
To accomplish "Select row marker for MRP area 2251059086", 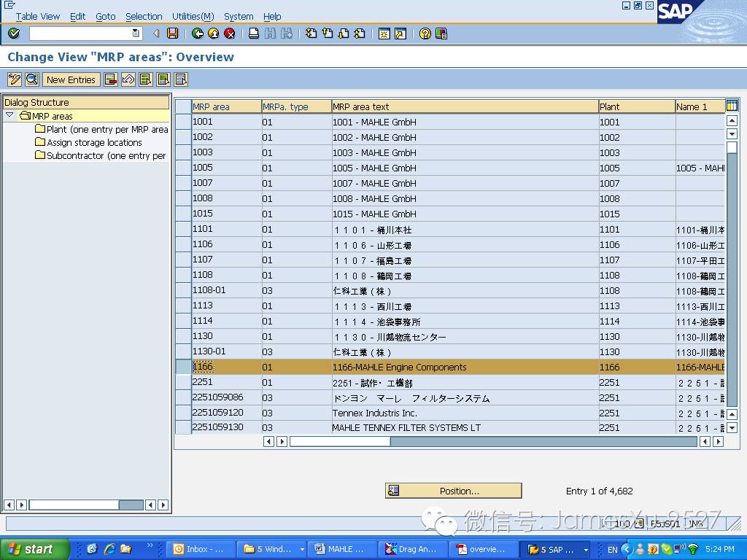I will click(x=183, y=397).
